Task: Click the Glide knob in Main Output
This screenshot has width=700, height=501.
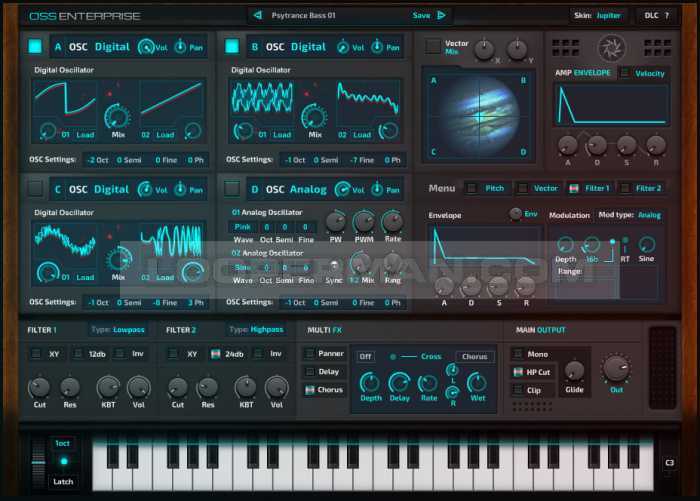Action: pyautogui.click(x=574, y=372)
